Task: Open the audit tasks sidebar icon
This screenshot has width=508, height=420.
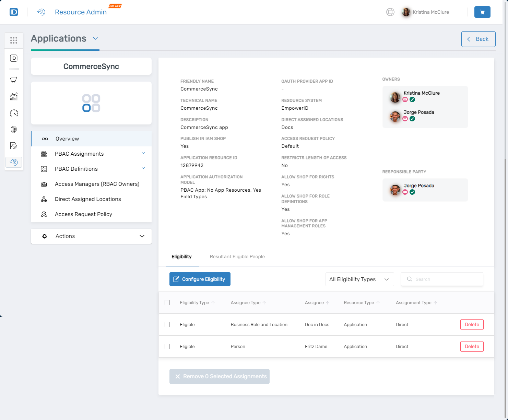Action: tap(14, 146)
